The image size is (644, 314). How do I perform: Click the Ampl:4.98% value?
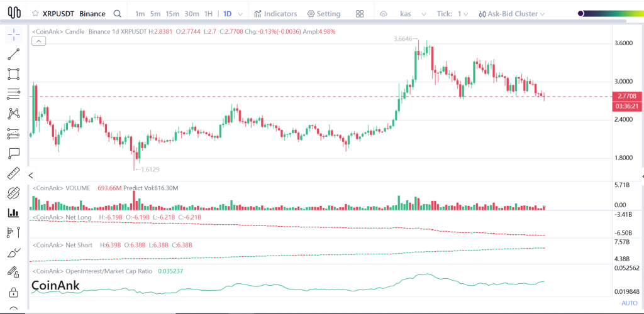tap(319, 31)
